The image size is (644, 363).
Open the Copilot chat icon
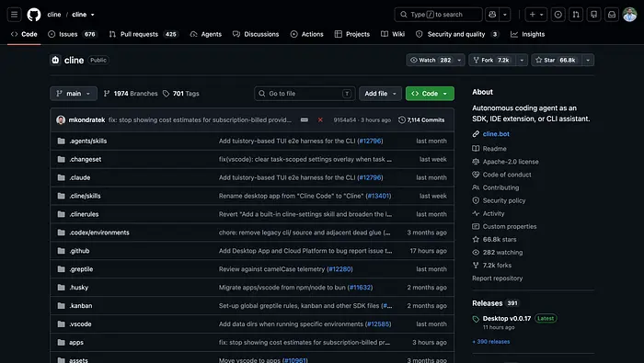[492, 15]
